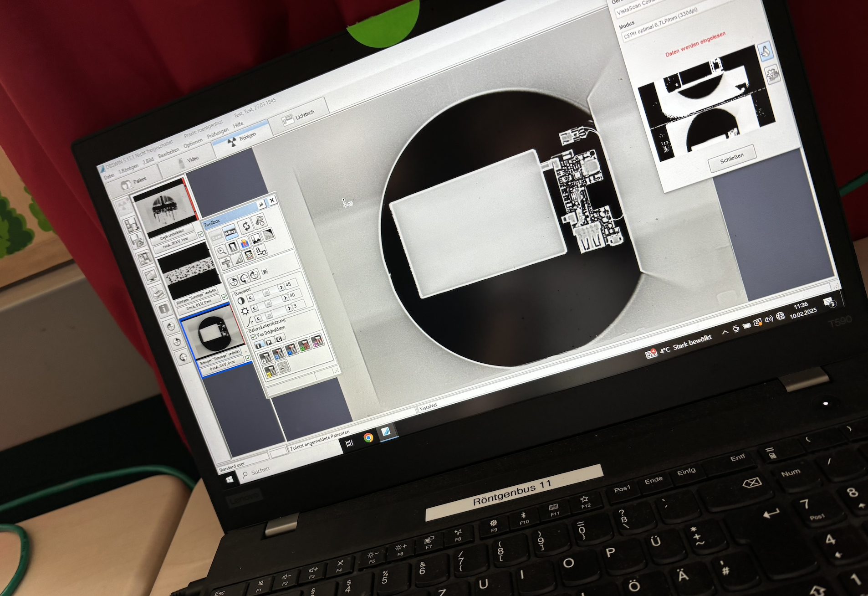
Task: Click the print icon in left sidebar
Action: click(x=158, y=293)
